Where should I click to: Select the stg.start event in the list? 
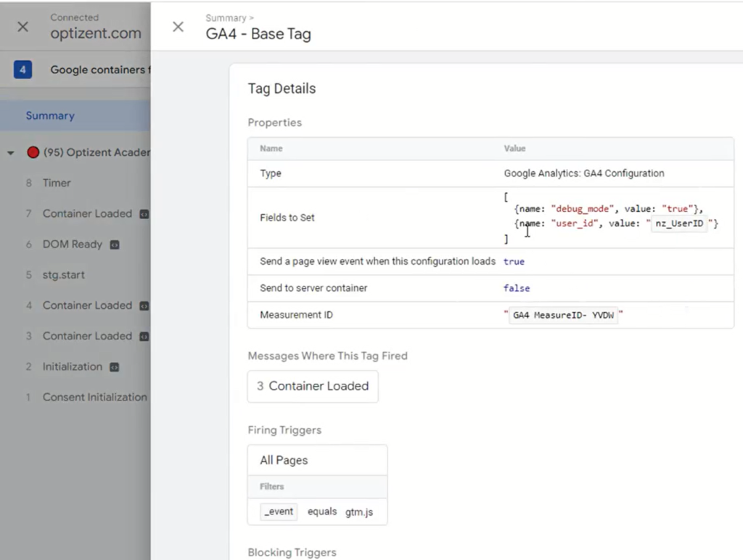[64, 275]
